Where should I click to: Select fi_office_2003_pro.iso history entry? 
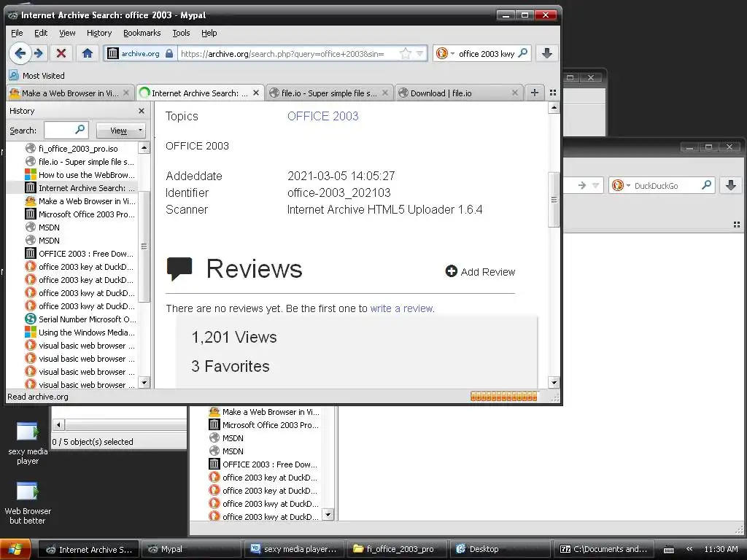[x=78, y=149]
